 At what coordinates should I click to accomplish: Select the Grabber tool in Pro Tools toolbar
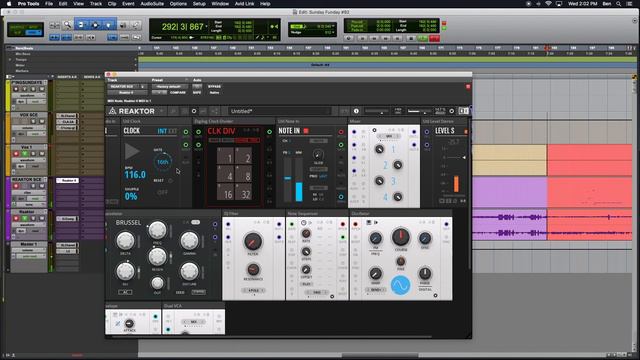[x=109, y=25]
